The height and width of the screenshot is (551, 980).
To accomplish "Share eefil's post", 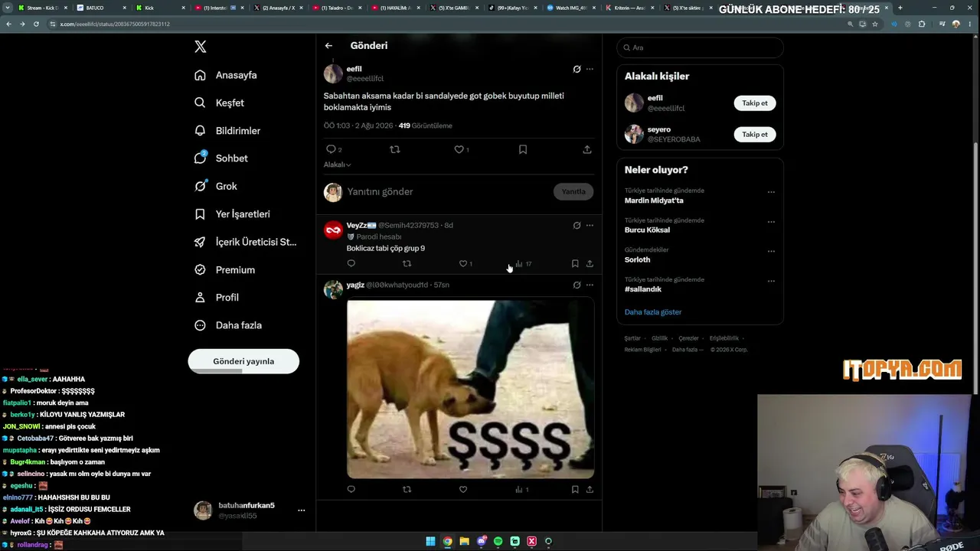I will click(587, 149).
